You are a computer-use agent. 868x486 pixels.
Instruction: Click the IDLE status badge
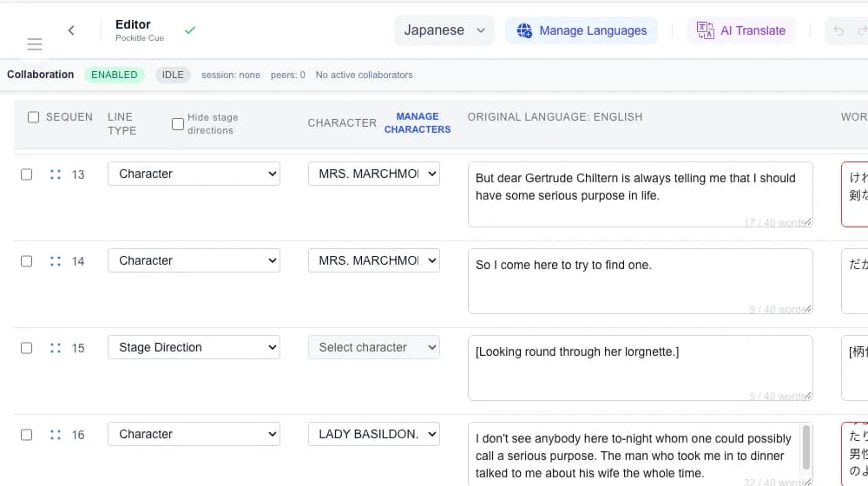pyautogui.click(x=173, y=75)
